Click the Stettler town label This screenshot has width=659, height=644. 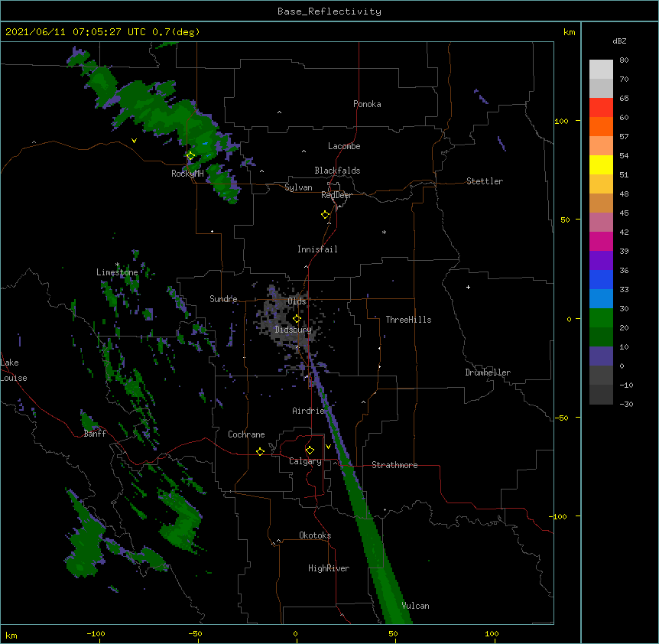click(x=485, y=181)
